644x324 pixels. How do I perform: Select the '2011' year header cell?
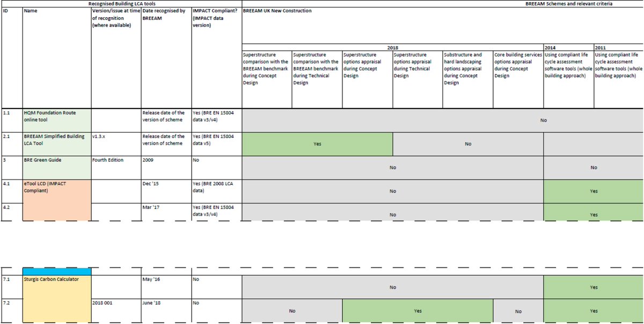coord(619,48)
